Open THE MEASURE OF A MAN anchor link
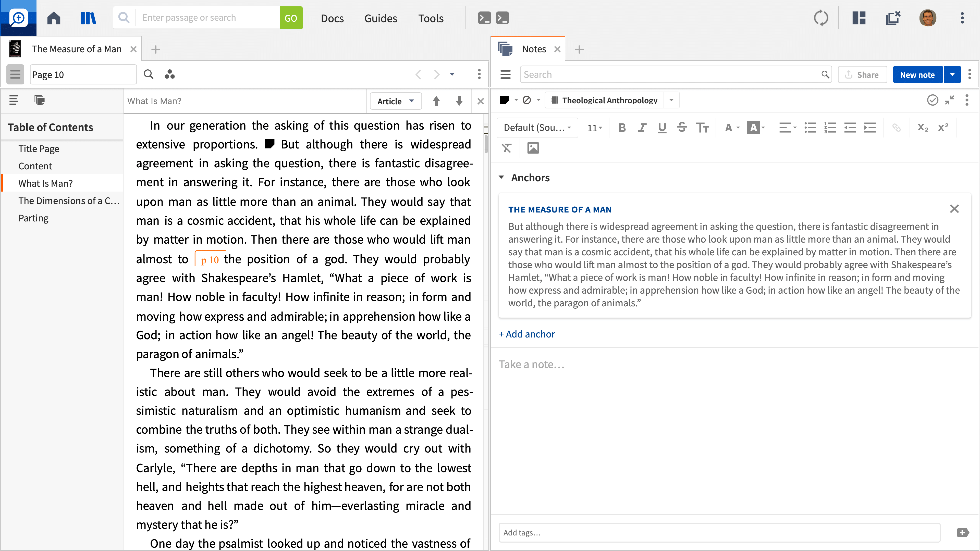980x551 pixels. 560,209
